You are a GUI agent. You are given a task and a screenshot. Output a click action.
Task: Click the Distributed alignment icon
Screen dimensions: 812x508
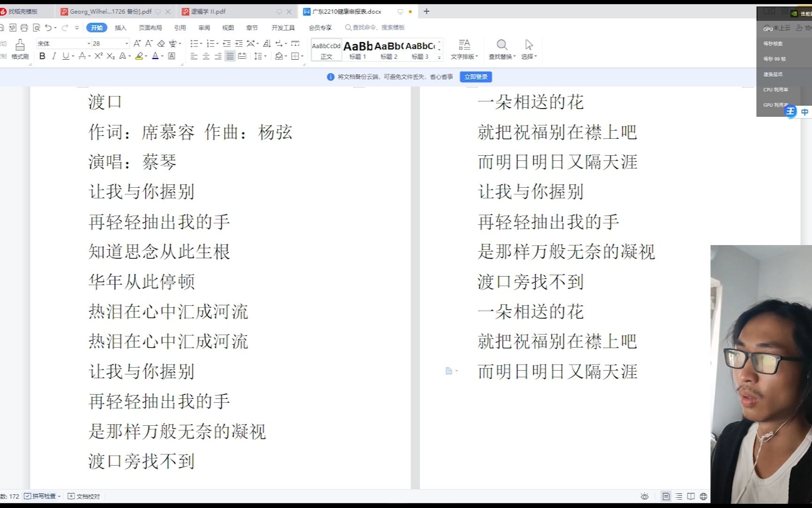(242, 56)
